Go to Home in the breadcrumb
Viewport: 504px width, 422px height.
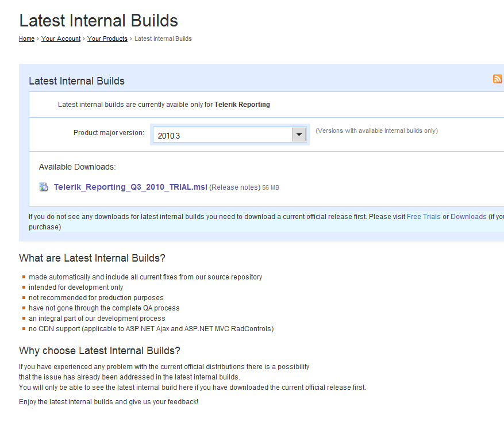[26, 39]
